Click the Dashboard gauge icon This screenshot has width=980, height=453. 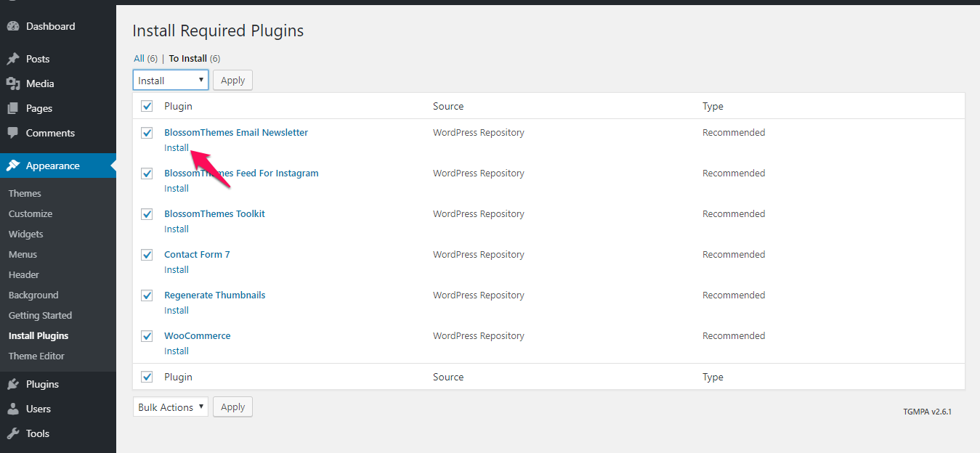pyautogui.click(x=13, y=26)
